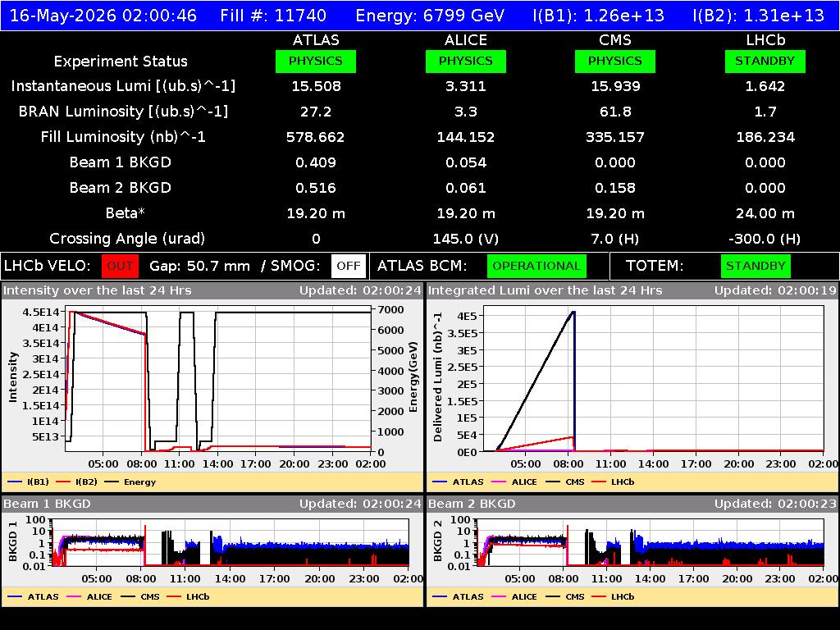This screenshot has height=630, width=840.
Task: Select the VELO Gap: 50.7 mm reading
Action: pyautogui.click(x=199, y=267)
